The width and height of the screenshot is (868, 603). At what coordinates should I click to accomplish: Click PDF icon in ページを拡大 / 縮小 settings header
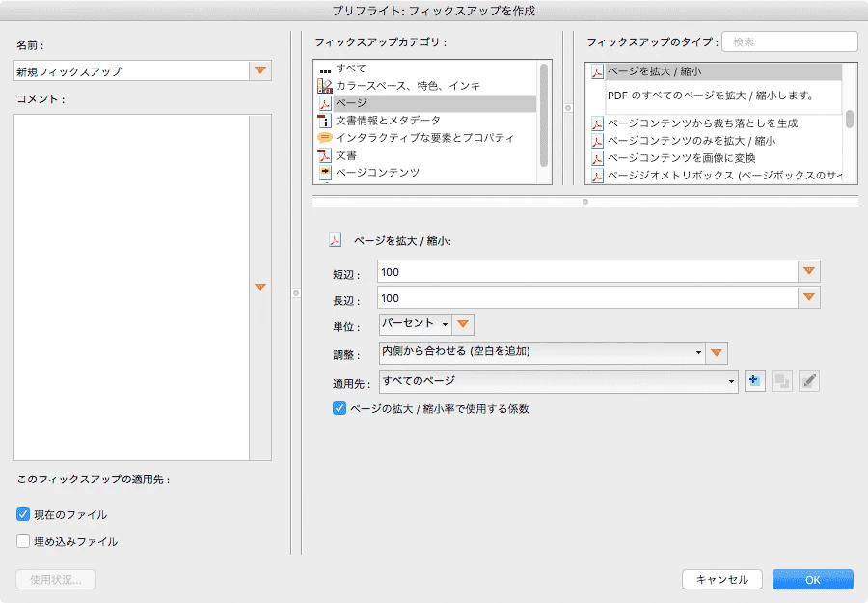(335, 240)
